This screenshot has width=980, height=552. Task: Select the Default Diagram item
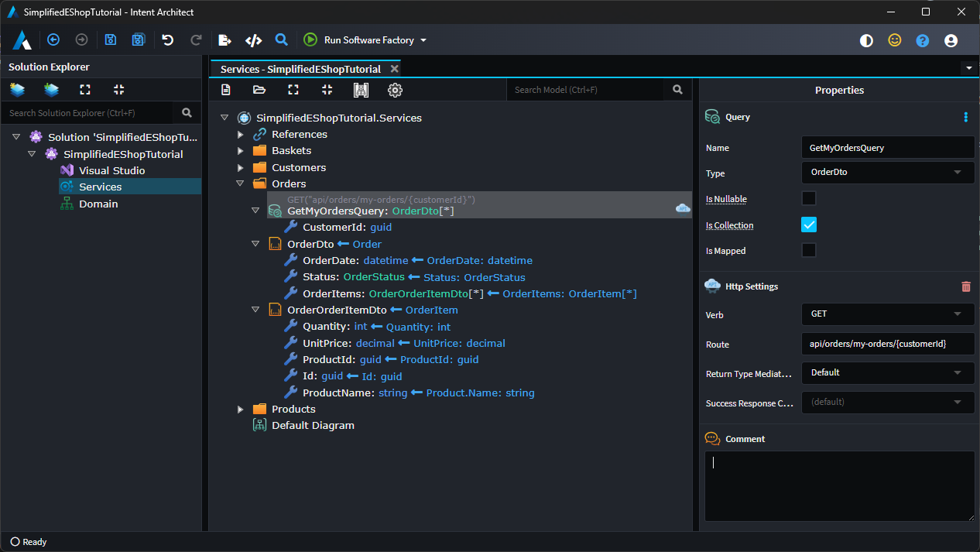point(313,425)
